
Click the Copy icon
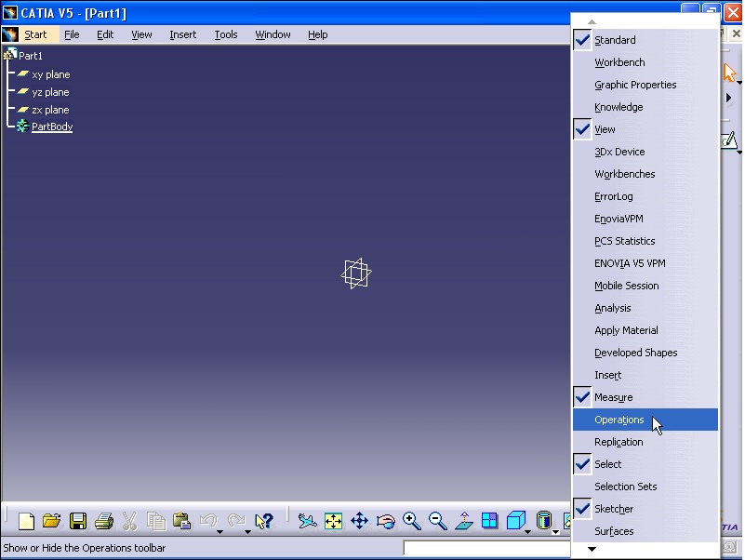(x=156, y=521)
